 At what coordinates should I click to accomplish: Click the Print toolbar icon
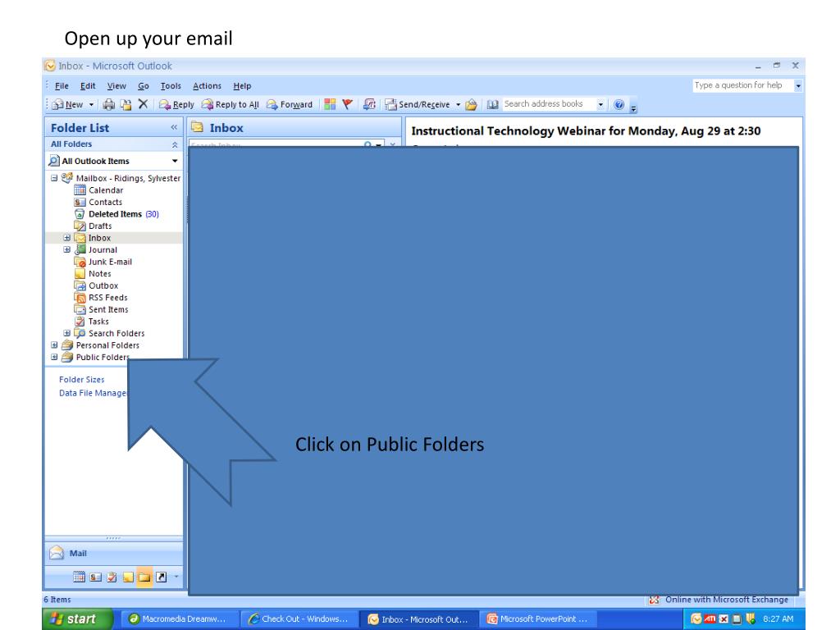pos(109,104)
